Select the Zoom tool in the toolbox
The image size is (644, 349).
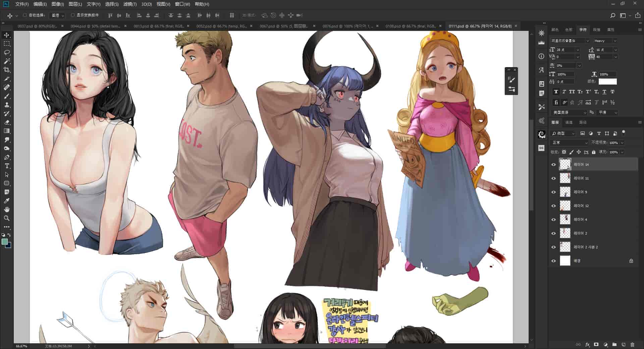pos(7,218)
